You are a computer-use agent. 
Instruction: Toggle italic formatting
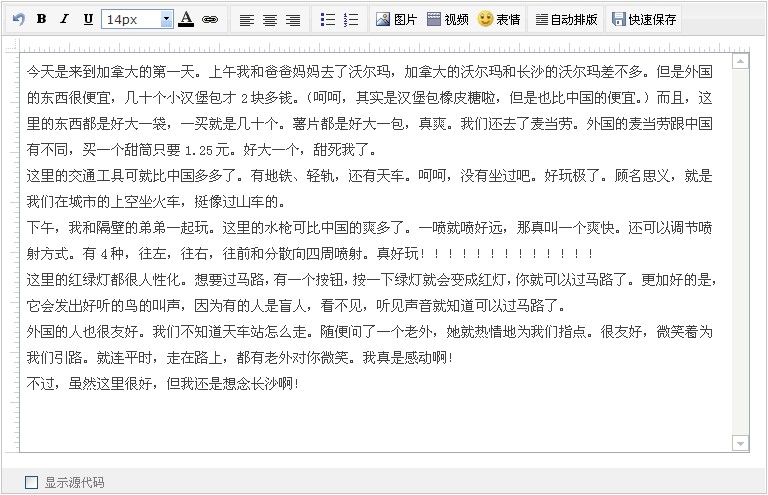[65, 19]
